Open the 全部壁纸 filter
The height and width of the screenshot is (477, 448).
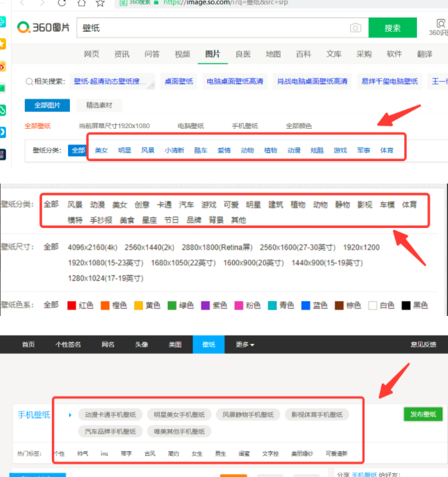[37, 126]
